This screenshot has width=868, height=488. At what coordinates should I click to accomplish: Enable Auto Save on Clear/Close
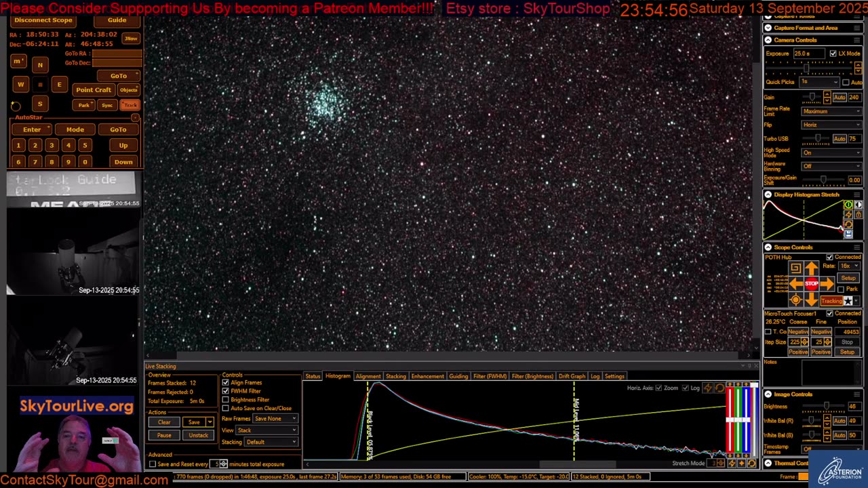click(x=226, y=409)
